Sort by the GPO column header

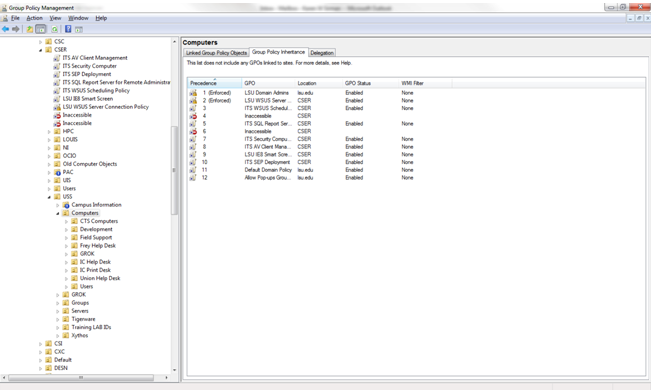coord(268,83)
